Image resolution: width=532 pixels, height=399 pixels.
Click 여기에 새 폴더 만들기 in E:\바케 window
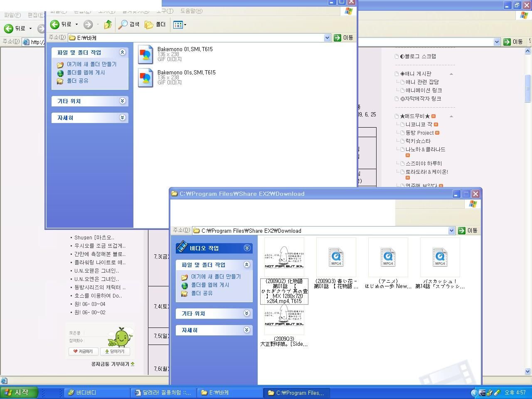coord(91,64)
